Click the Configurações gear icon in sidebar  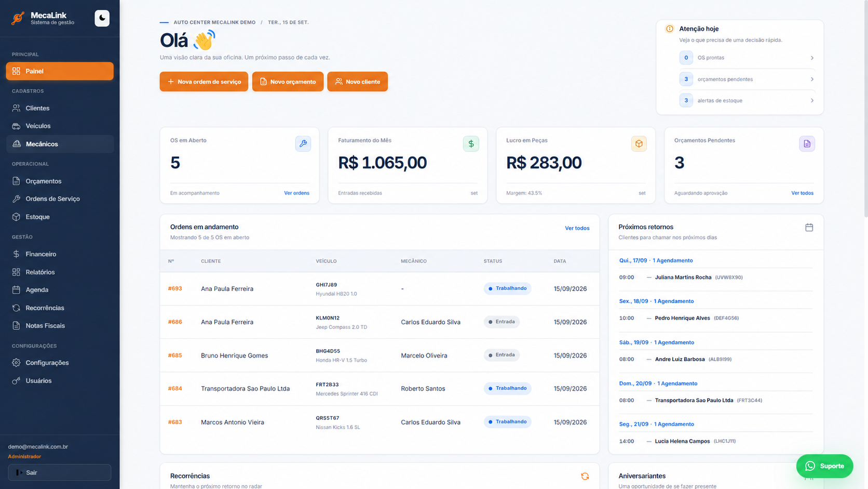coord(16,363)
